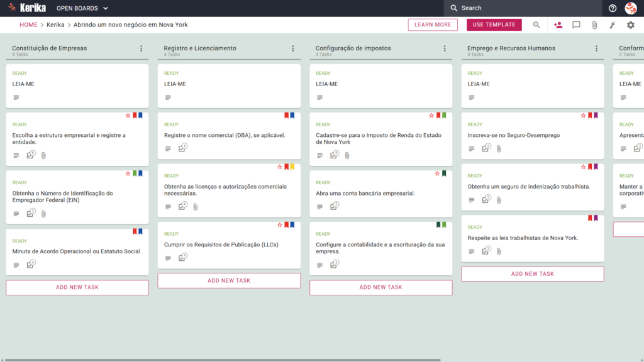Screen dimensions: 644x362
Task: Click the top Search field
Action: 523,8
